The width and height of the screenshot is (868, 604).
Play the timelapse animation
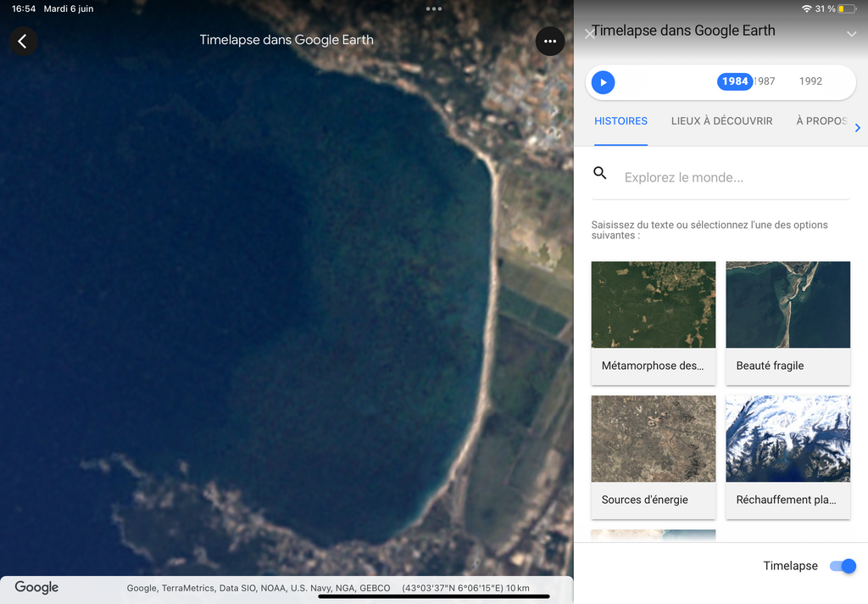[603, 82]
